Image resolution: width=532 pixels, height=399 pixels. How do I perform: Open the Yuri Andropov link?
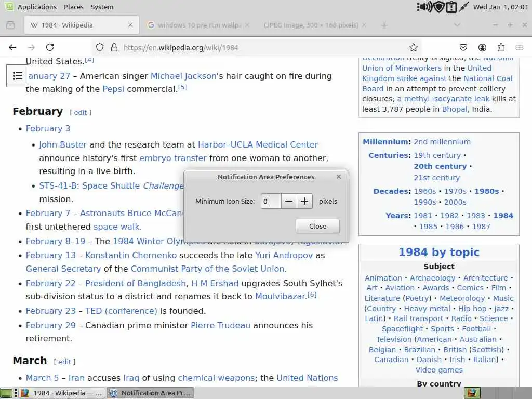coord(284,255)
